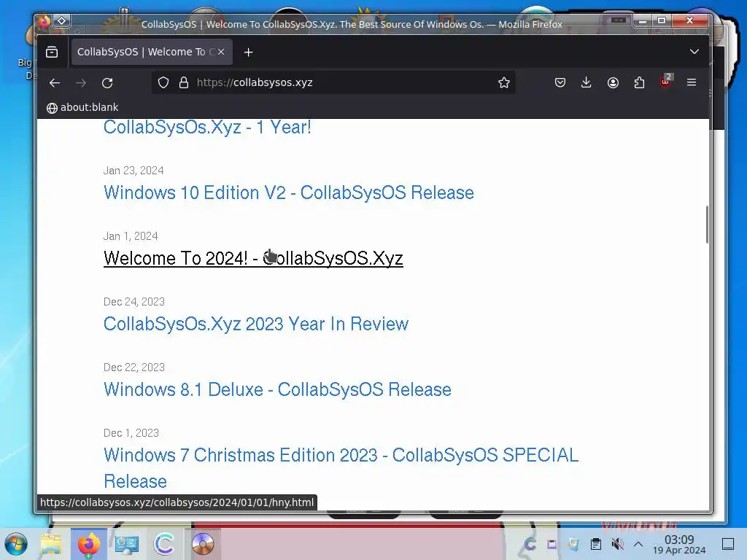Viewport: 747px width, 560px height.
Task: Open CollabSysOs.Xyz - 1 Year! post
Action: [x=207, y=127]
